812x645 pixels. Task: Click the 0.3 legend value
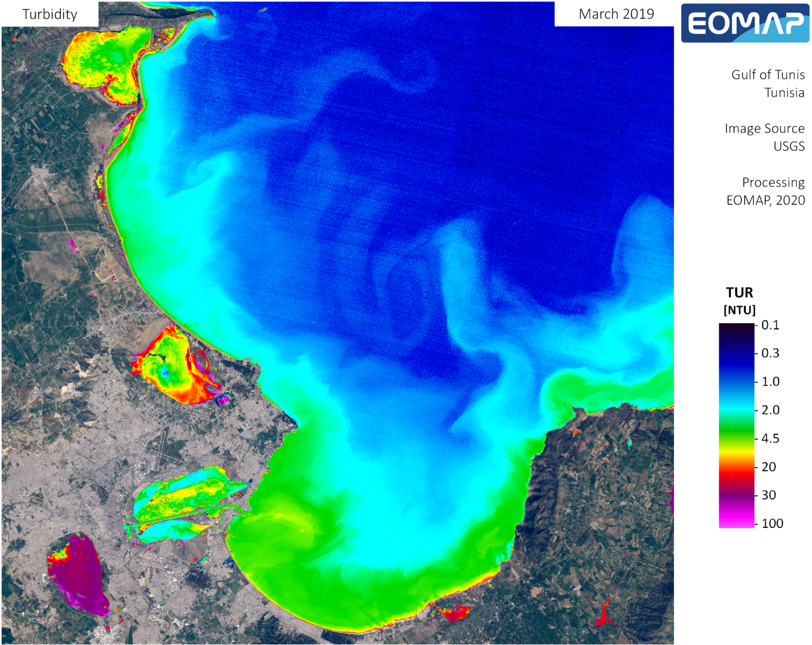pyautogui.click(x=770, y=353)
